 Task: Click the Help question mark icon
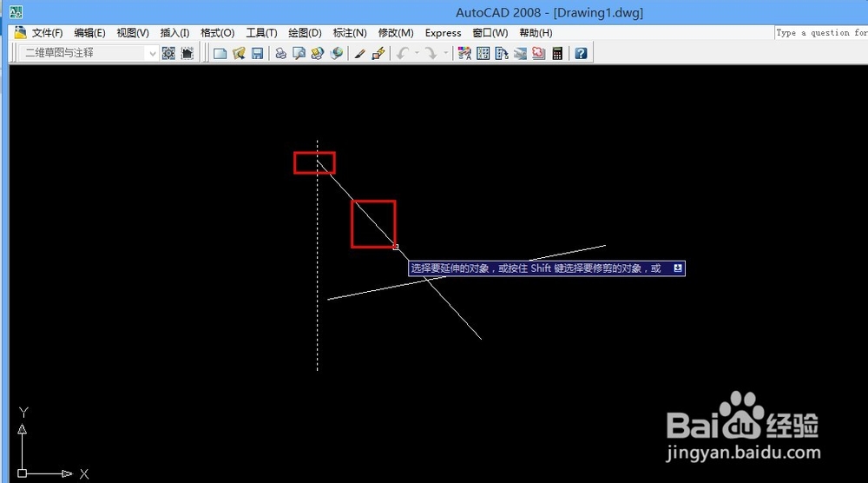tap(581, 53)
